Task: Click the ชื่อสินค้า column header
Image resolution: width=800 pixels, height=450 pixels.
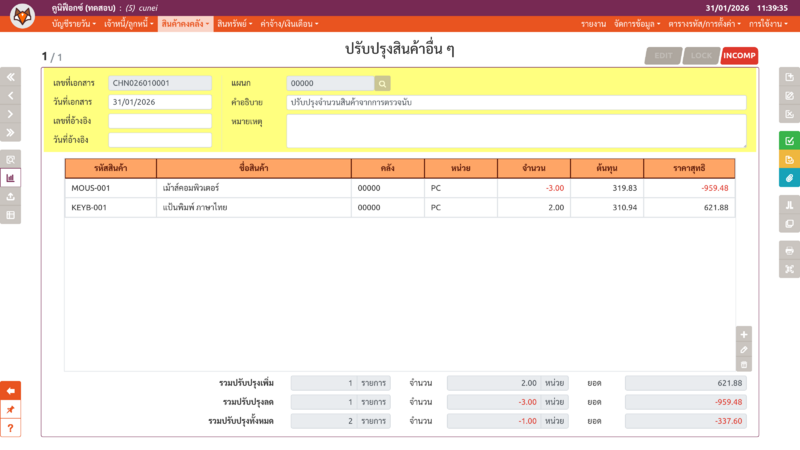Action: click(x=254, y=168)
